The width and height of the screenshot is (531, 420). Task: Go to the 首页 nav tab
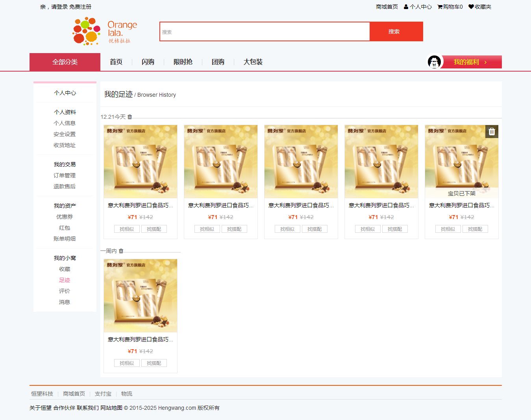[x=116, y=62]
